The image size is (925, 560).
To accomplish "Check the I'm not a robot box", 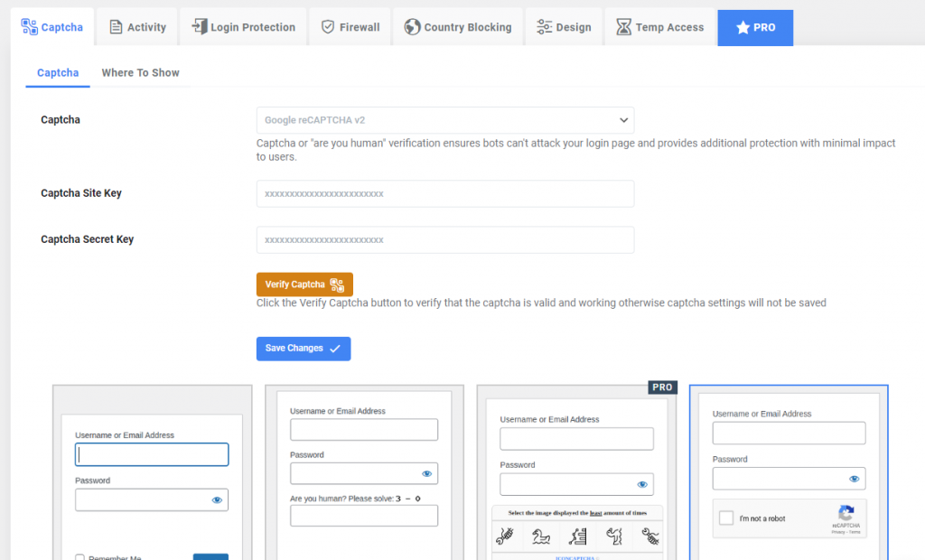I will [725, 518].
